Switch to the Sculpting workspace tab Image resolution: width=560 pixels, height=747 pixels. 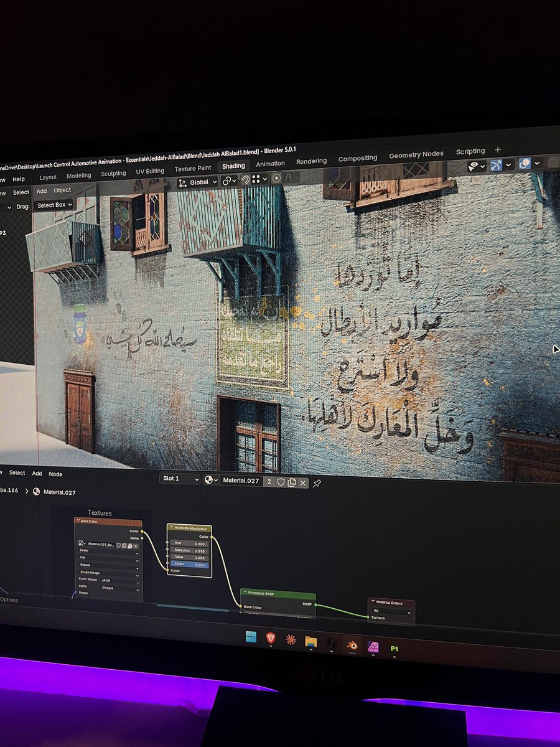(x=113, y=174)
